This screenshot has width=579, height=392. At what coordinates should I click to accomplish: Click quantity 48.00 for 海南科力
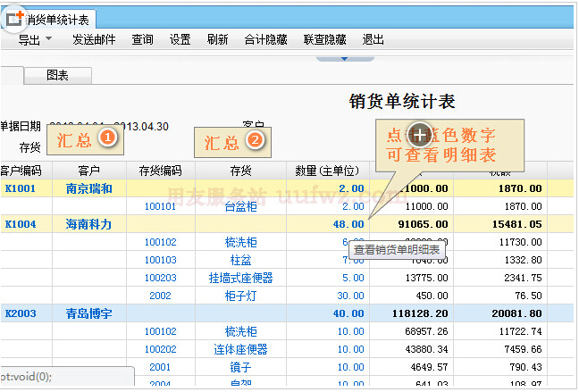(x=348, y=224)
